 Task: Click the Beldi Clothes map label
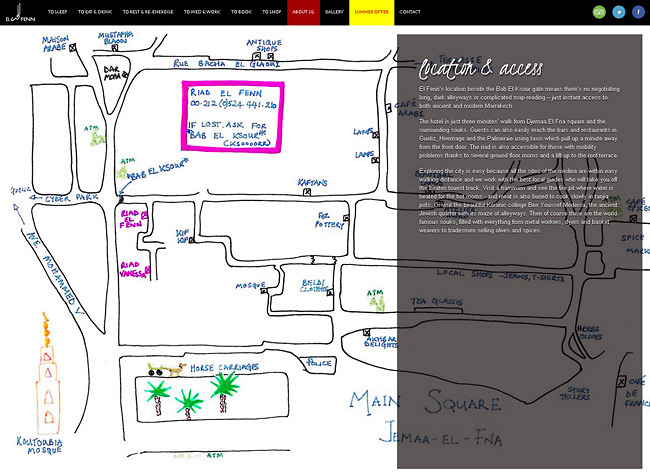point(313,286)
